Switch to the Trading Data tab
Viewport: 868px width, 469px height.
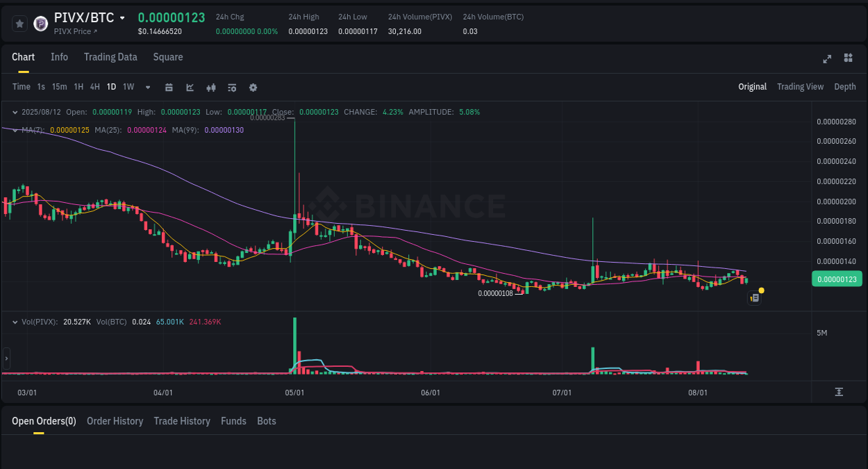point(110,57)
